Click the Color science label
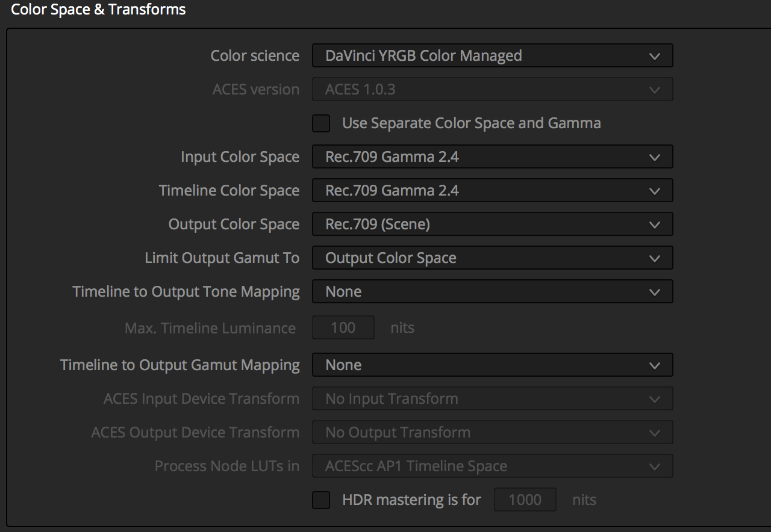Viewport: 771px width, 532px height. [x=255, y=55]
